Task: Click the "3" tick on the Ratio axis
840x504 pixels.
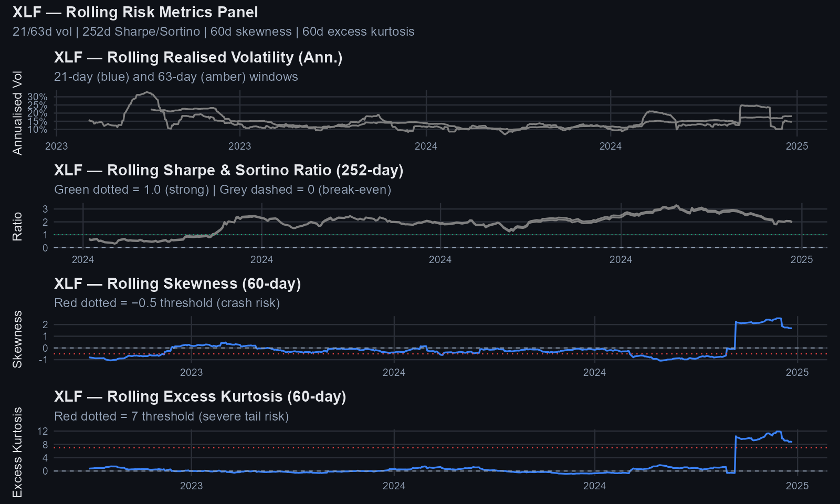Action: (x=45, y=209)
